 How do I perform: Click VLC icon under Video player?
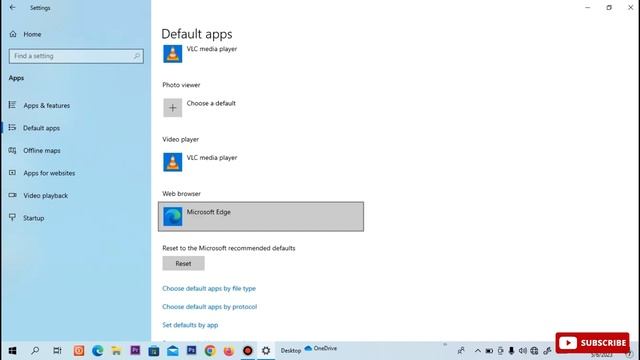(x=173, y=162)
